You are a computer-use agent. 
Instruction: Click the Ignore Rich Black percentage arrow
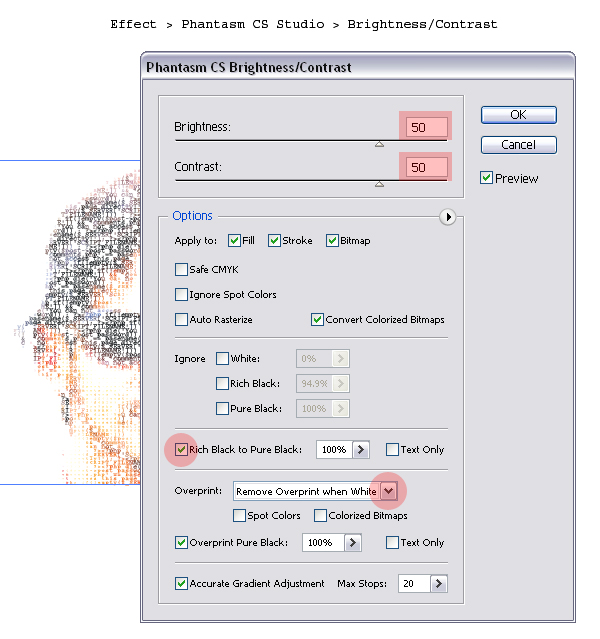pos(341,383)
